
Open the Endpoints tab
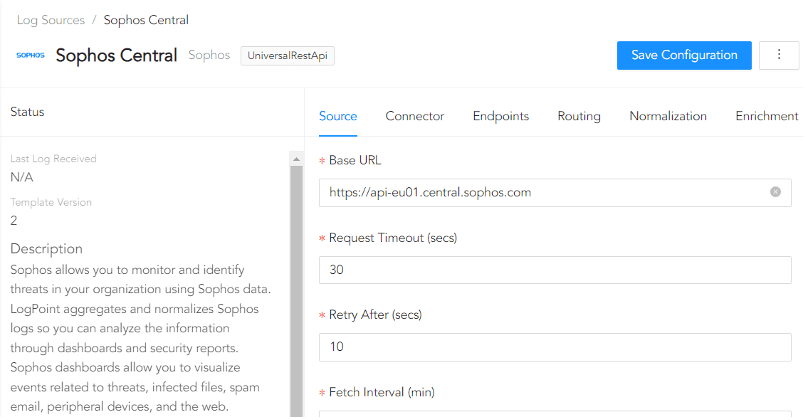501,116
